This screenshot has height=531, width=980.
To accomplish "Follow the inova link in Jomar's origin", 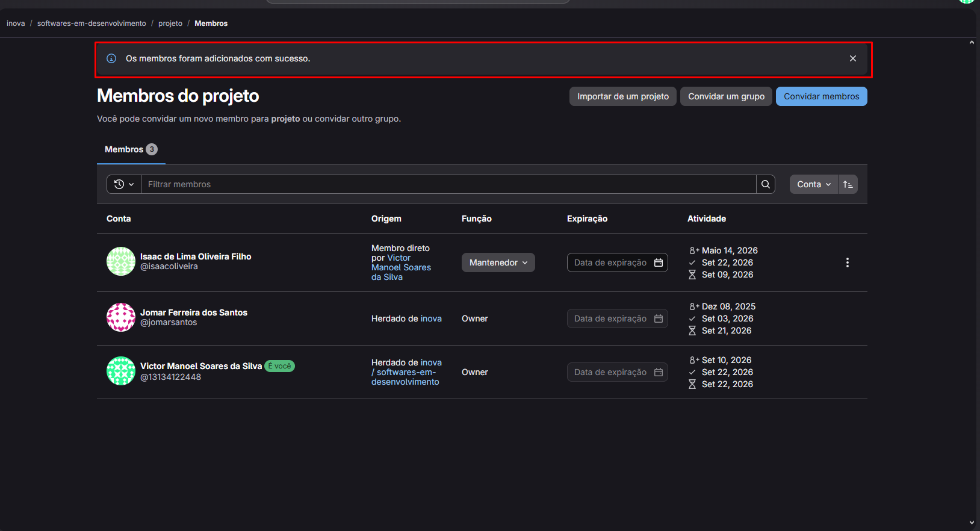I will pyautogui.click(x=431, y=318).
